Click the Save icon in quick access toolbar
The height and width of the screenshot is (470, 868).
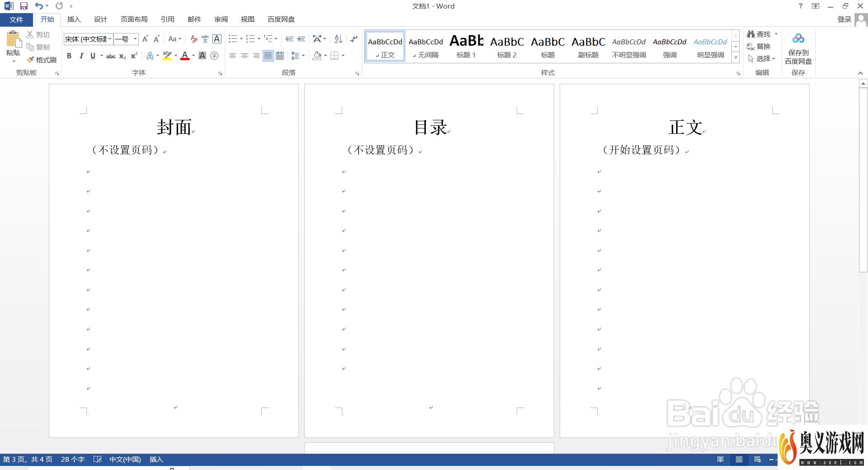click(x=24, y=6)
